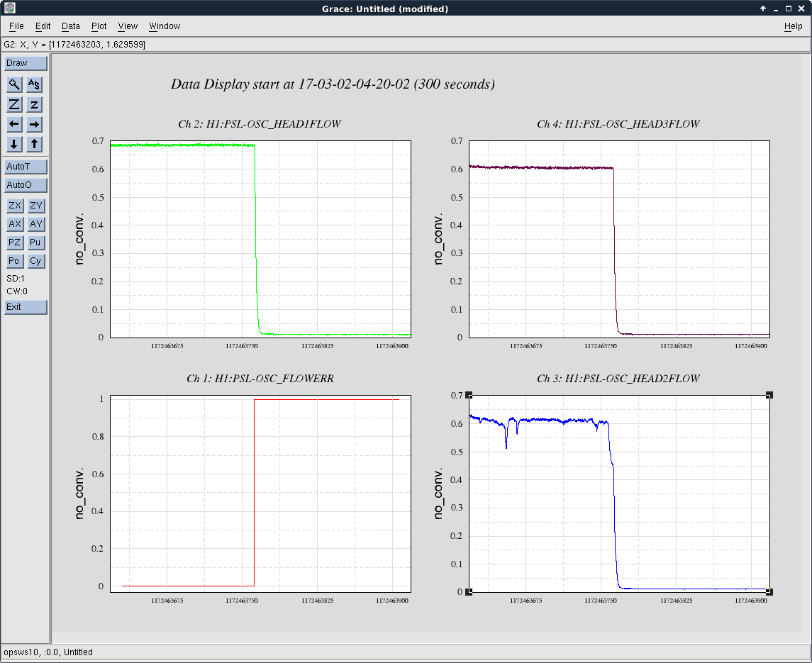Open the View menu

(x=128, y=26)
